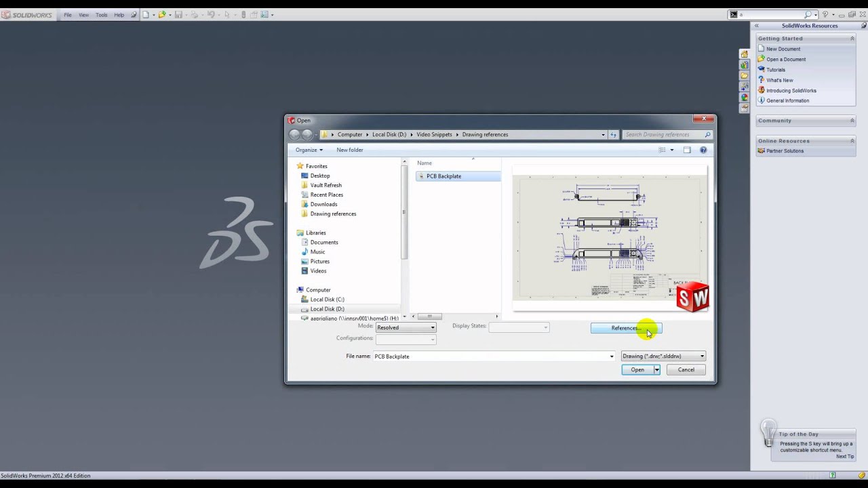Click the refresh button beside address bar
The height and width of the screenshot is (488, 868).
coord(613,134)
